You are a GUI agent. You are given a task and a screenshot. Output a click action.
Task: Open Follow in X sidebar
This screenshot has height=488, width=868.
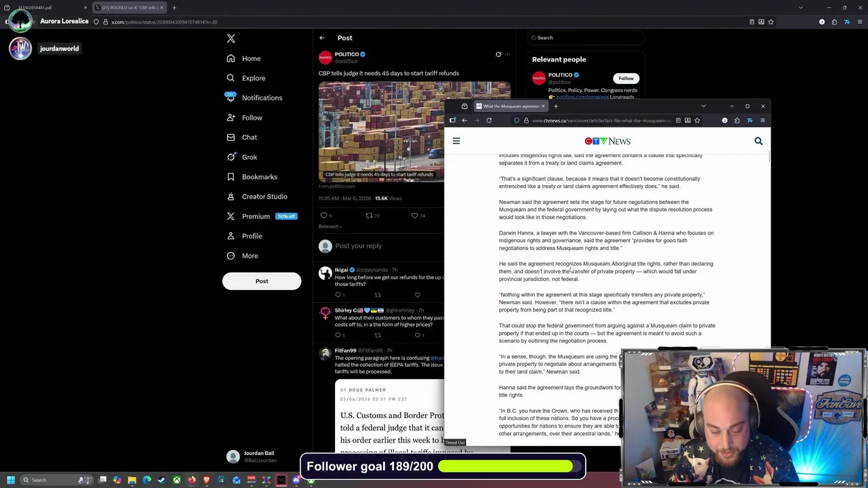point(244,117)
